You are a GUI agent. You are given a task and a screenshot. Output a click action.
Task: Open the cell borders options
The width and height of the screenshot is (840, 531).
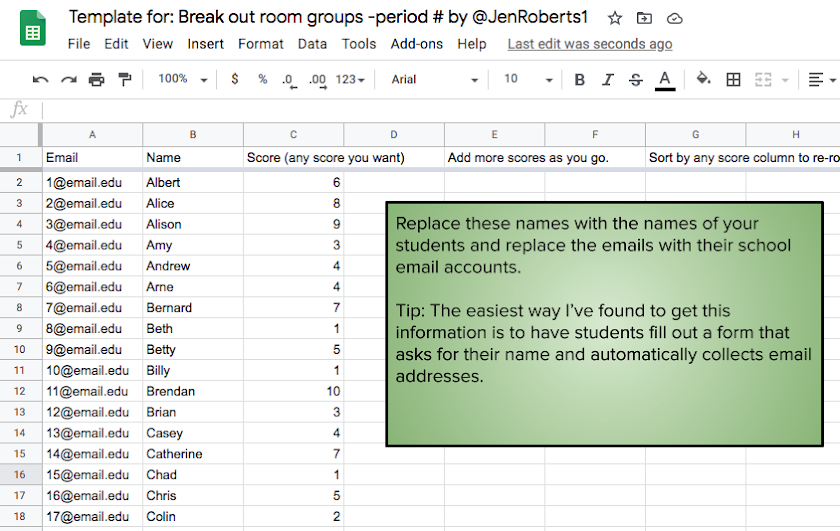click(x=733, y=80)
